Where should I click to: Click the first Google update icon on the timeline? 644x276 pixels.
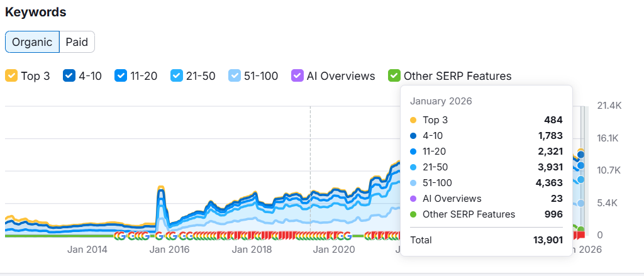(x=118, y=236)
